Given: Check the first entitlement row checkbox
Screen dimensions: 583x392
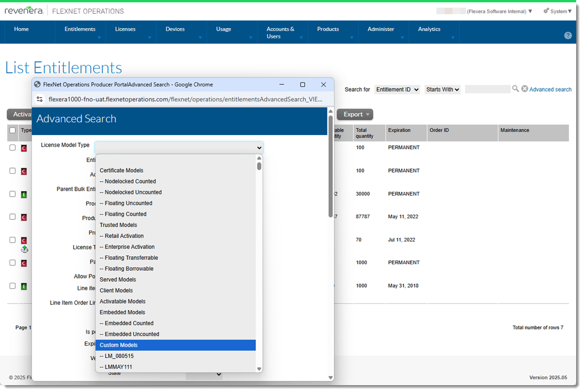Looking at the screenshot, I should coord(13,148).
